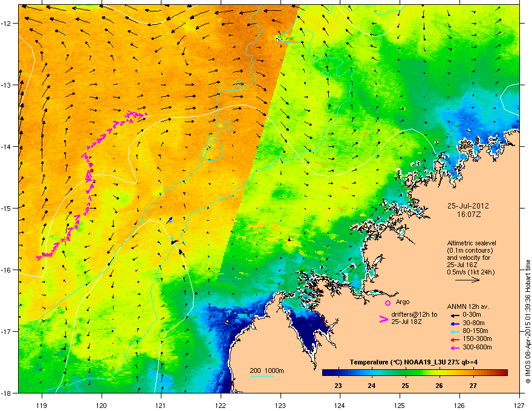The height and width of the screenshot is (411, 532).
Task: Click the IMOS copyright timestamp text
Action: click(x=528, y=322)
